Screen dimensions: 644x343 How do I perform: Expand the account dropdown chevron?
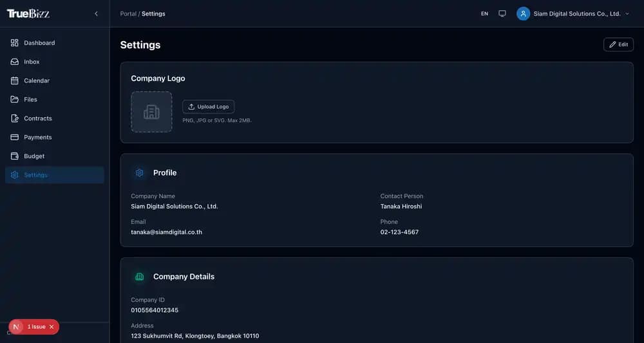coord(627,14)
